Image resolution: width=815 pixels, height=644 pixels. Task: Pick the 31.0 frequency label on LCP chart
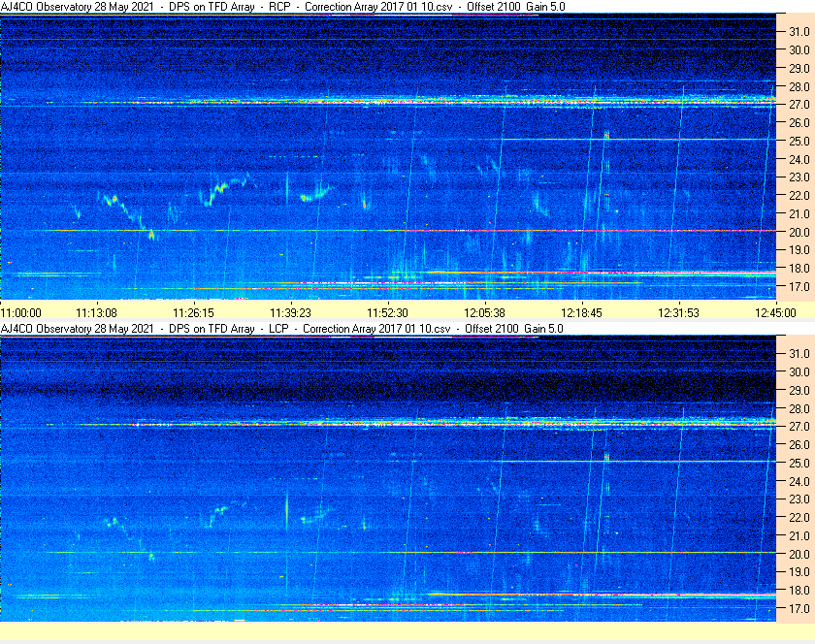799,354
